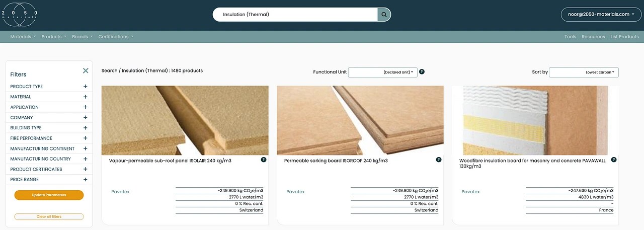Screen dimensions: 644x230
Task: Click the 2050 Materials logo
Action: pos(19,15)
